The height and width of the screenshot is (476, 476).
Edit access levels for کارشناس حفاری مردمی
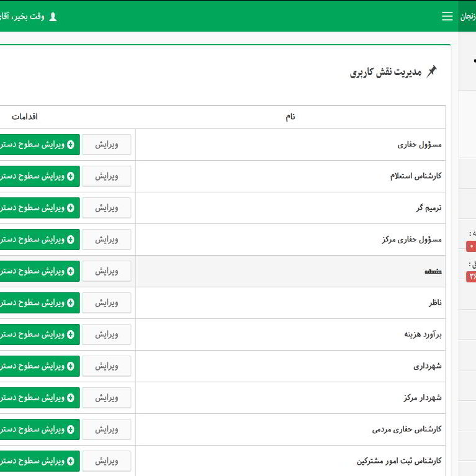coord(37,429)
